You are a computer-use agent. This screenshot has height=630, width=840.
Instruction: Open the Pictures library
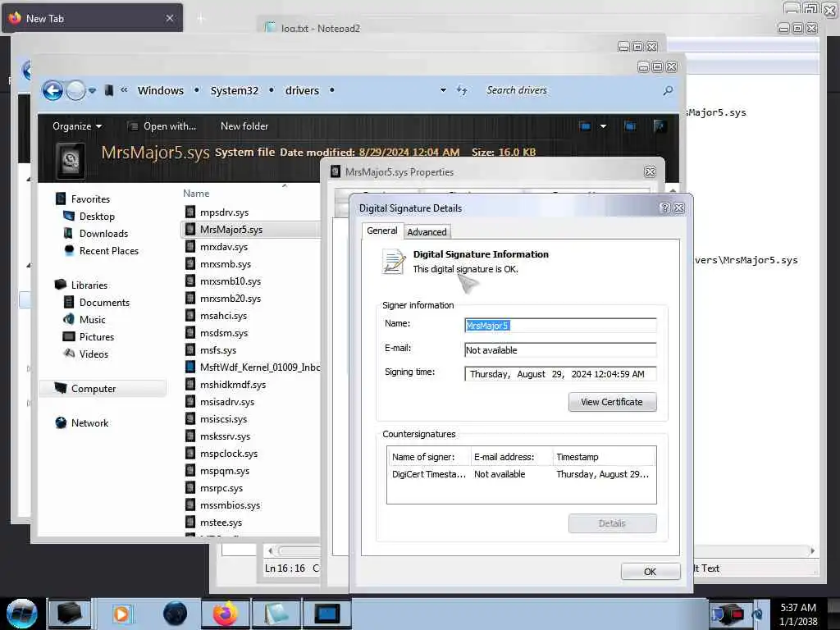97,337
